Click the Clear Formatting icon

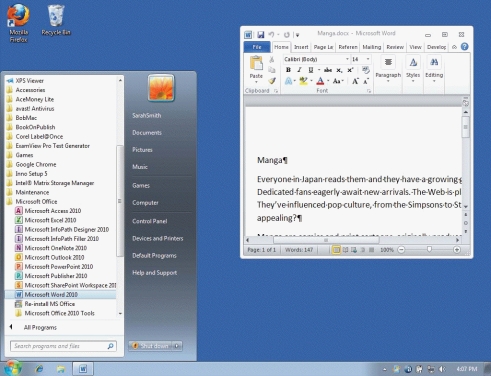pyautogui.click(x=366, y=70)
